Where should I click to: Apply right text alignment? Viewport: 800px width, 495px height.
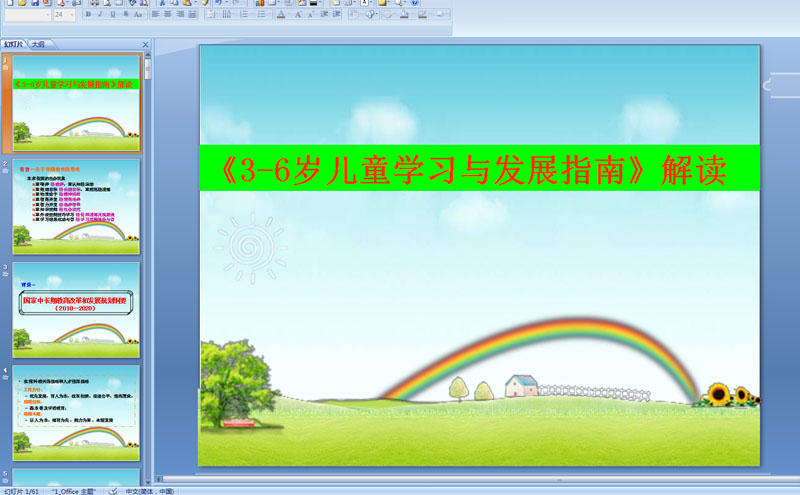click(180, 14)
